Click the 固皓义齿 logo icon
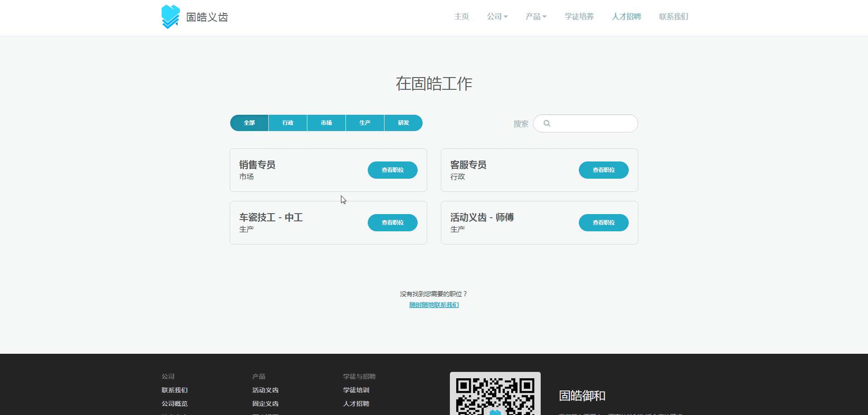 tap(170, 17)
